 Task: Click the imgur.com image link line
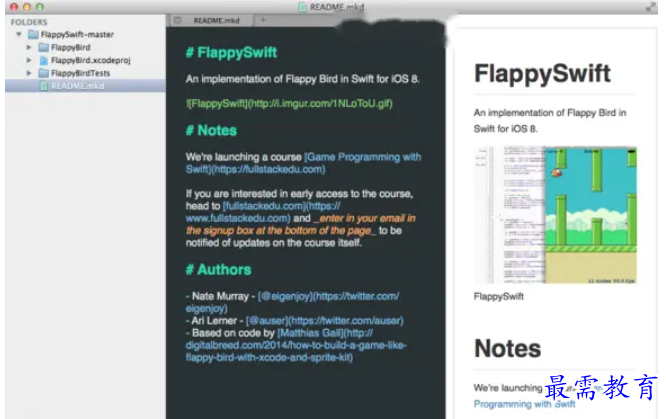coord(289,104)
